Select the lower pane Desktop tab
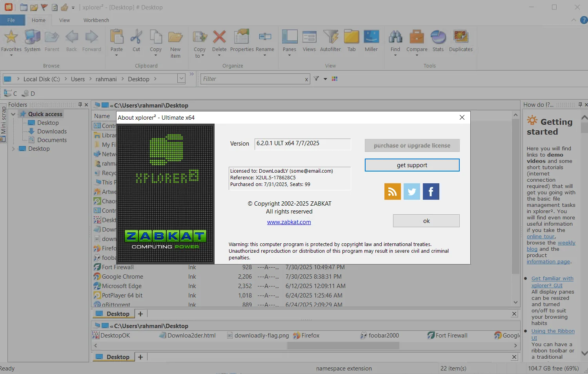 coord(113,357)
